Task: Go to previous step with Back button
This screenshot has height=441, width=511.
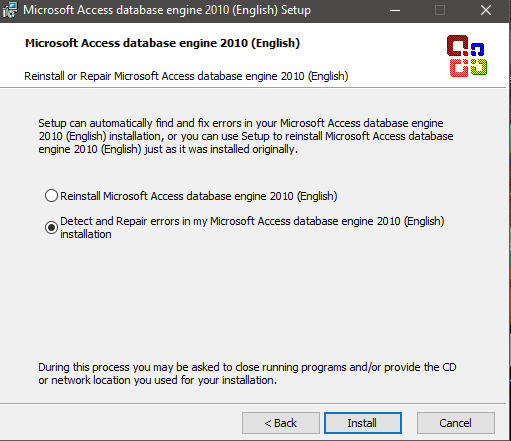Action: pyautogui.click(x=281, y=423)
